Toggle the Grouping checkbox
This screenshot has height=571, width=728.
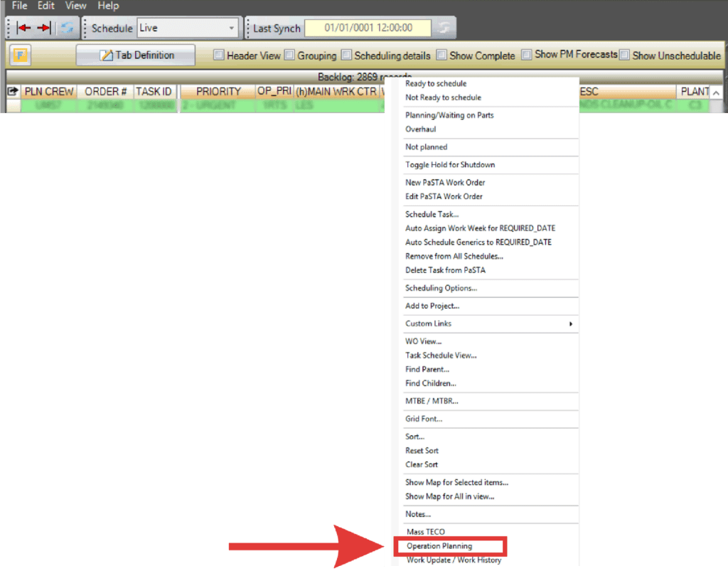tap(290, 55)
